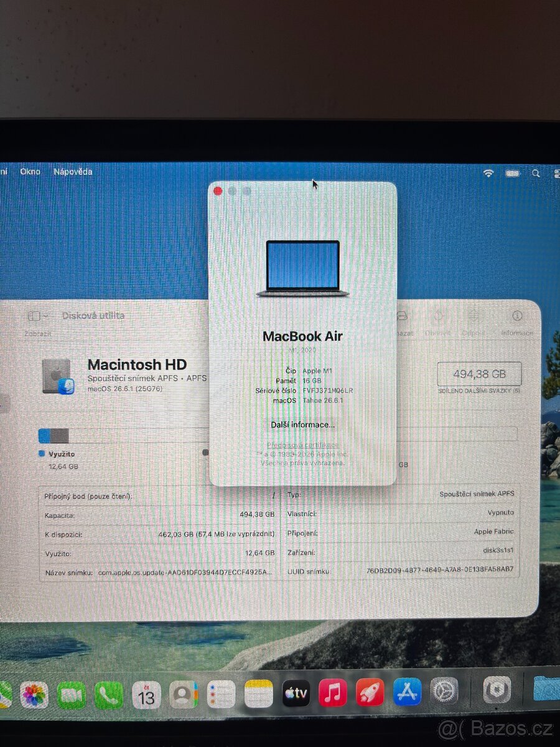This screenshot has height=747, width=560.
Task: Click the Vlastníci value Vypnuto
Action: click(501, 513)
